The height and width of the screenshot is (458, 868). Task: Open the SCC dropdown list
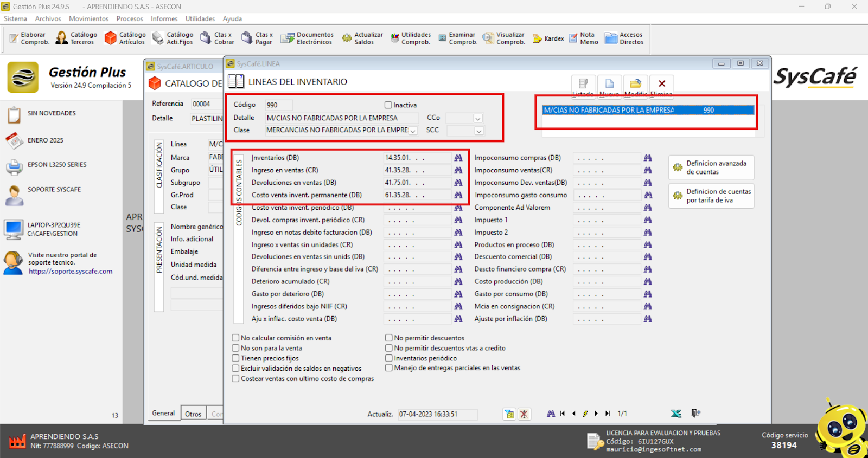pyautogui.click(x=478, y=131)
